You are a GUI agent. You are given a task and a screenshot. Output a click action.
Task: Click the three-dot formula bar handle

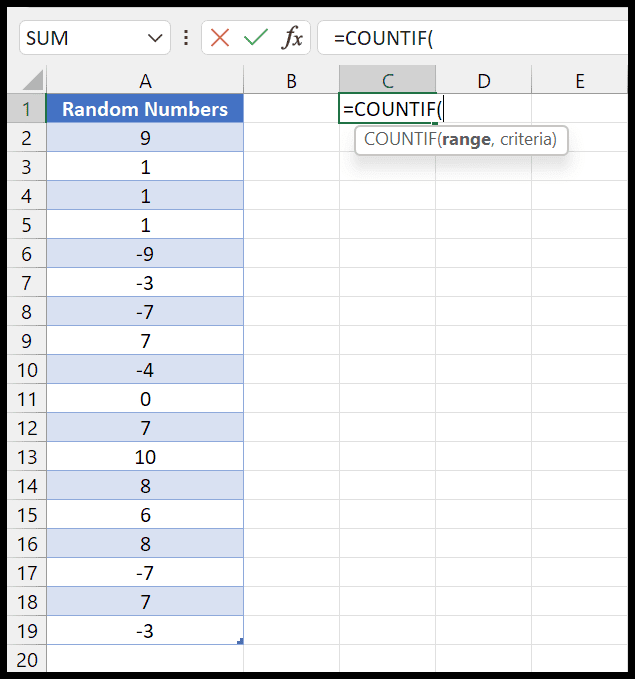point(186,38)
